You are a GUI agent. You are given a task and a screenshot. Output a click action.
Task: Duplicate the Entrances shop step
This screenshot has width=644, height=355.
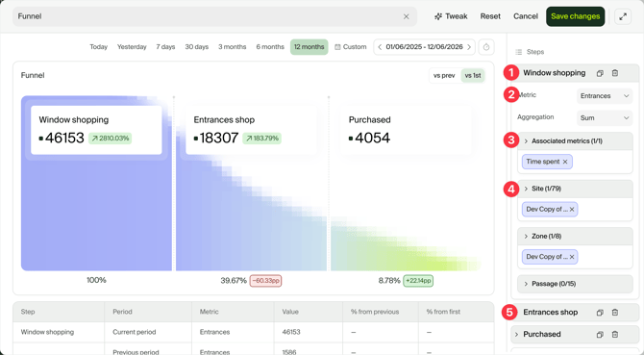click(600, 313)
